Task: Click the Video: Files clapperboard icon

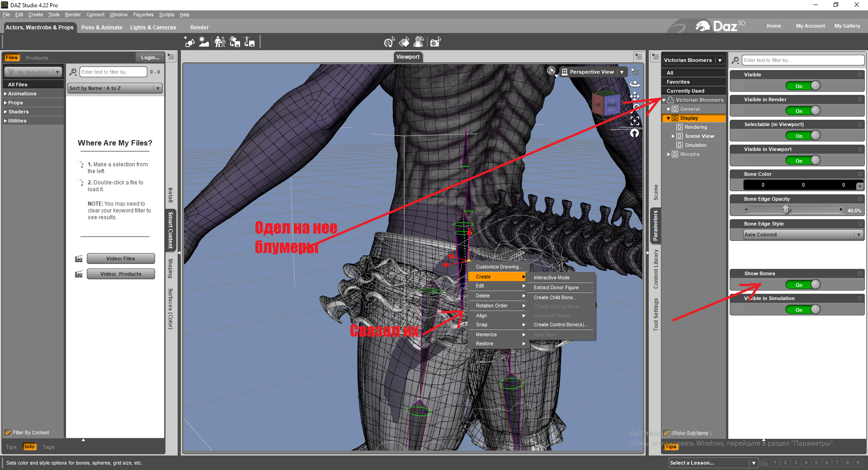Action: (79, 258)
